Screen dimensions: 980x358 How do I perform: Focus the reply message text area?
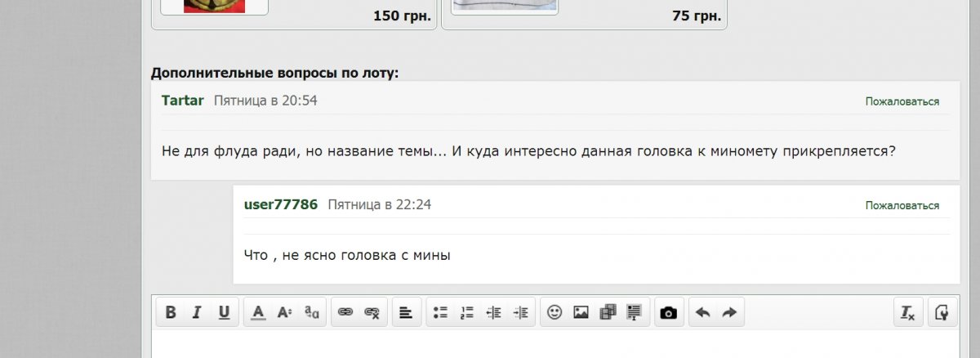pyautogui.click(x=555, y=344)
